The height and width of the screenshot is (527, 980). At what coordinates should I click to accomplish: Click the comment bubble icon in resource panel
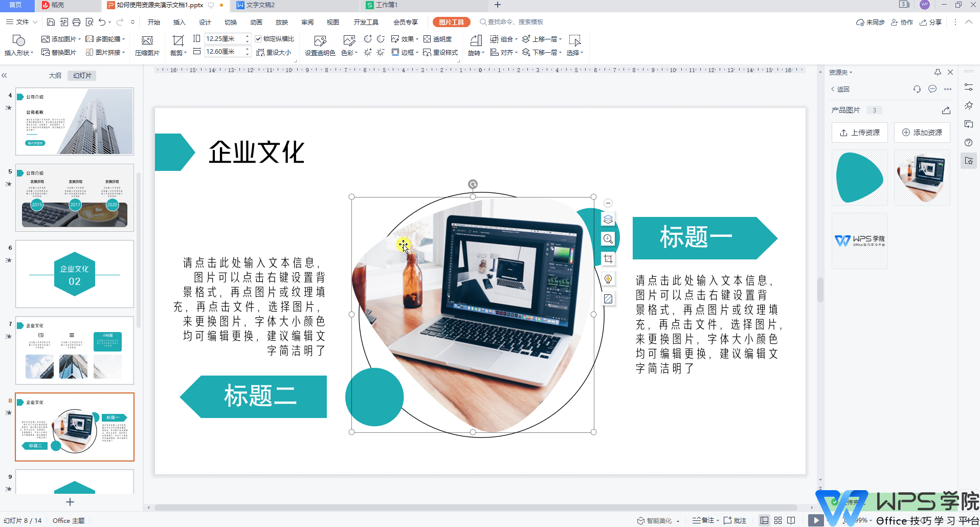[932, 89]
